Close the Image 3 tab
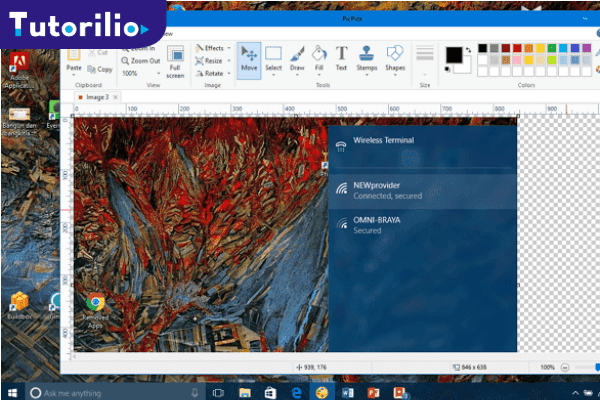 point(116,97)
